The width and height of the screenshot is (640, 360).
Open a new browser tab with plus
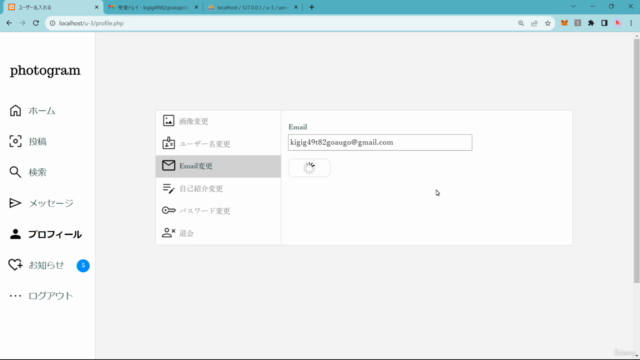click(312, 7)
